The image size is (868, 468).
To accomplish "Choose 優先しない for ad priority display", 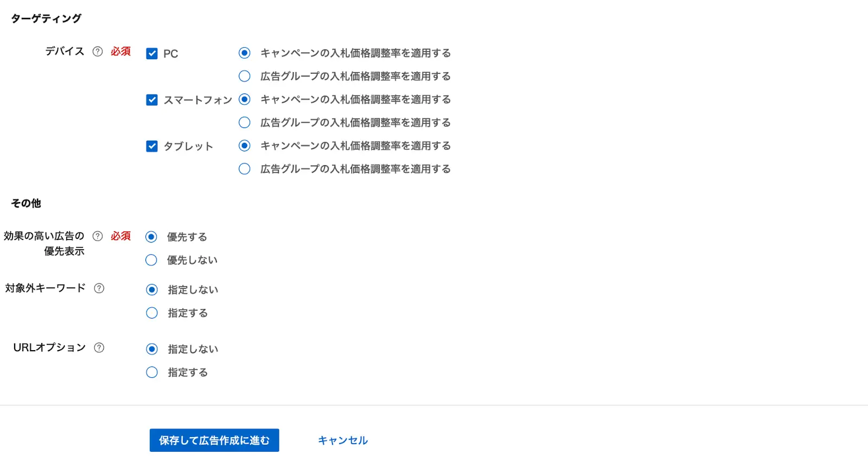I will (151, 260).
